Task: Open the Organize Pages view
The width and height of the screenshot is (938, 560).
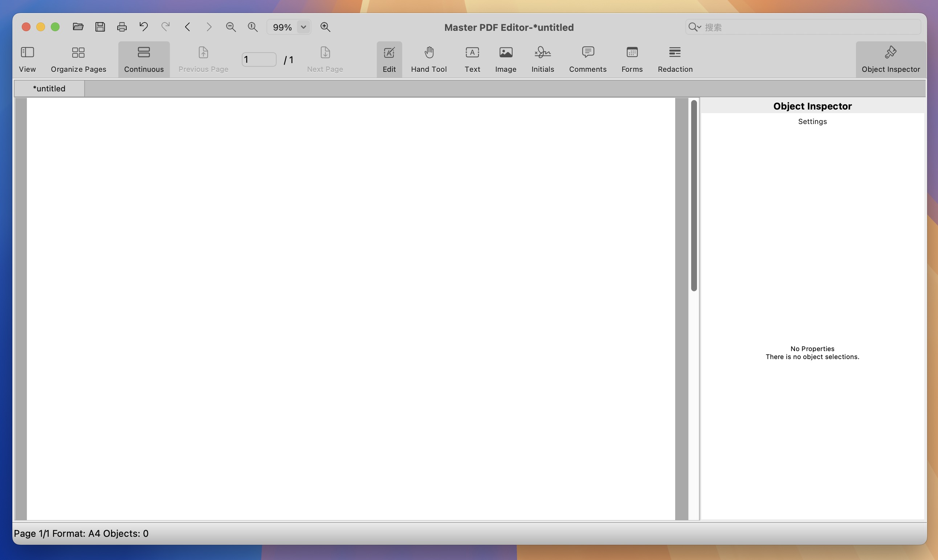Action: click(78, 59)
